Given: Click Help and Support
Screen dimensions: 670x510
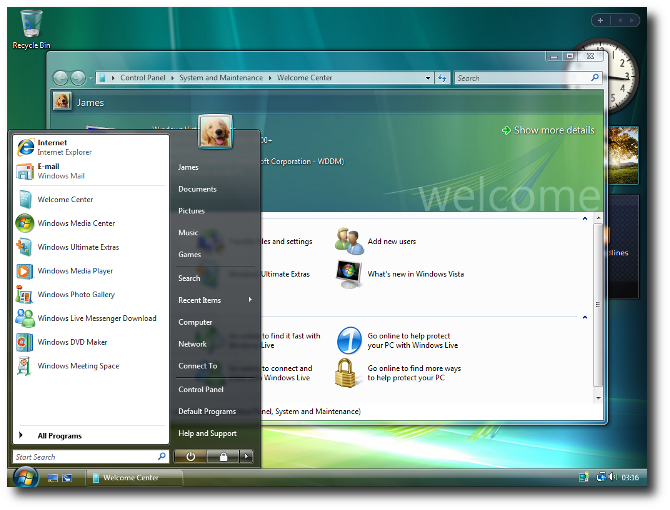Looking at the screenshot, I should click(207, 433).
